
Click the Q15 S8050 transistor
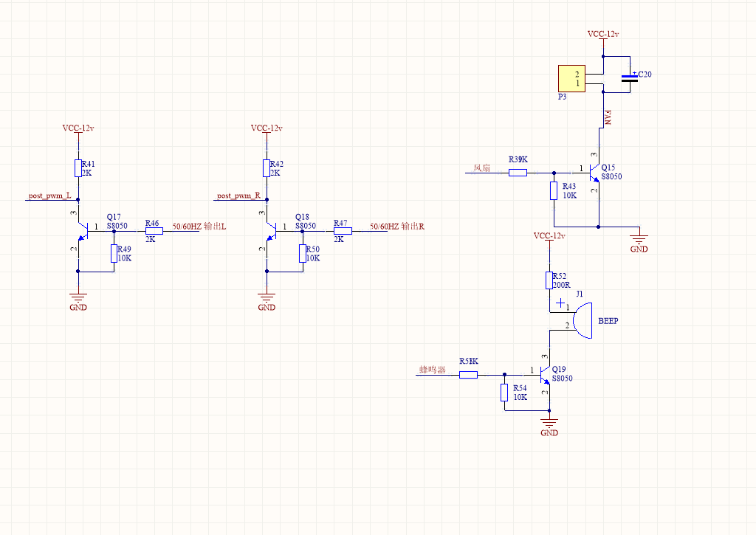(x=594, y=173)
